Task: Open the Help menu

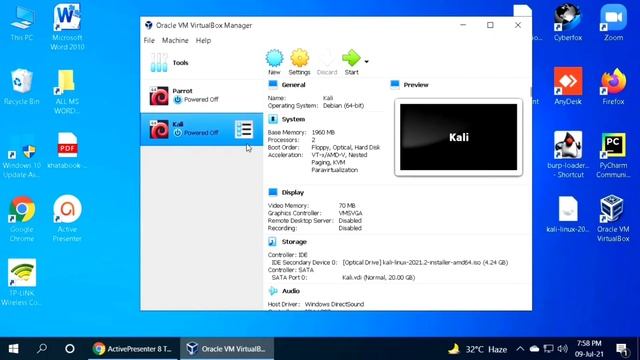Action: pos(203,40)
